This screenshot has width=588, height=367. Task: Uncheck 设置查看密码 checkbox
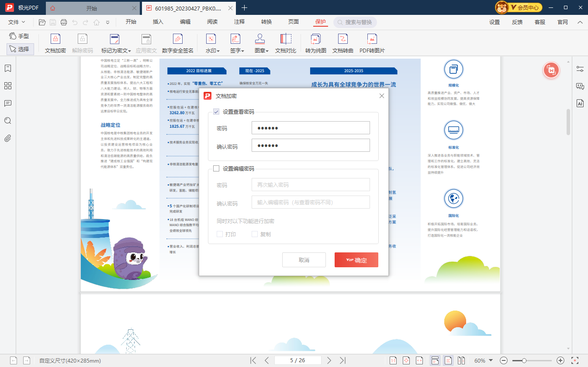[217, 112]
